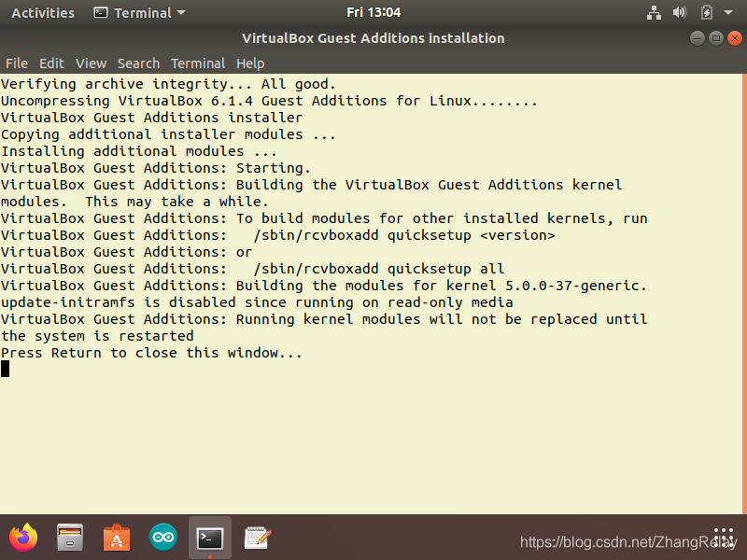Click the 'update-initramfs is disabled' line
The image size is (747, 560).
click(x=257, y=302)
